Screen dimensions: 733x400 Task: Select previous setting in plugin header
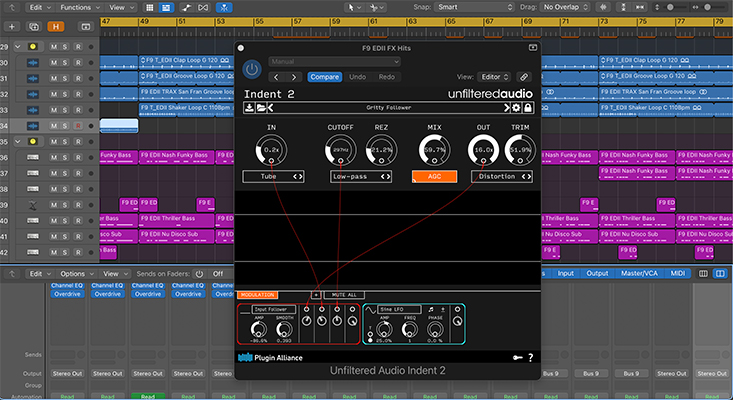[276, 77]
